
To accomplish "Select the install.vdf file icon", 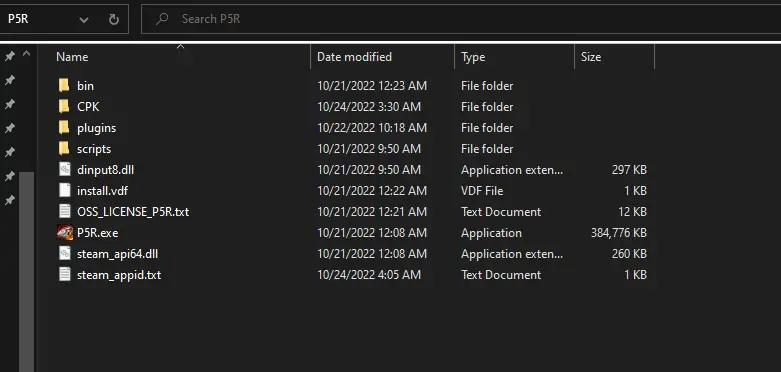I will [65, 191].
